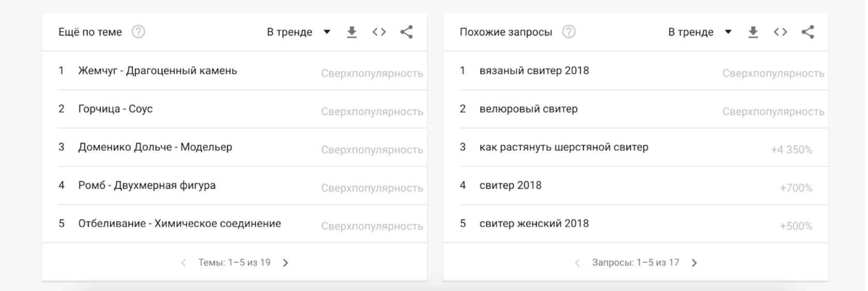Open topic 'Горчица - Соус'
This screenshot has width=868, height=291.
click(x=115, y=109)
